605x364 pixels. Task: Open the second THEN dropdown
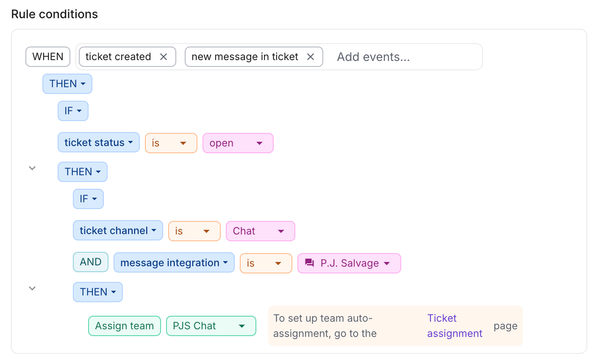(x=83, y=172)
